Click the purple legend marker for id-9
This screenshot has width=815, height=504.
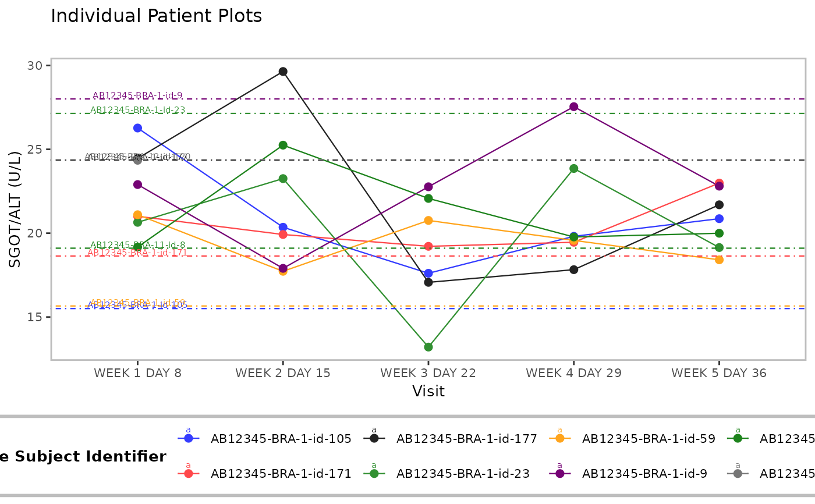pos(559,473)
